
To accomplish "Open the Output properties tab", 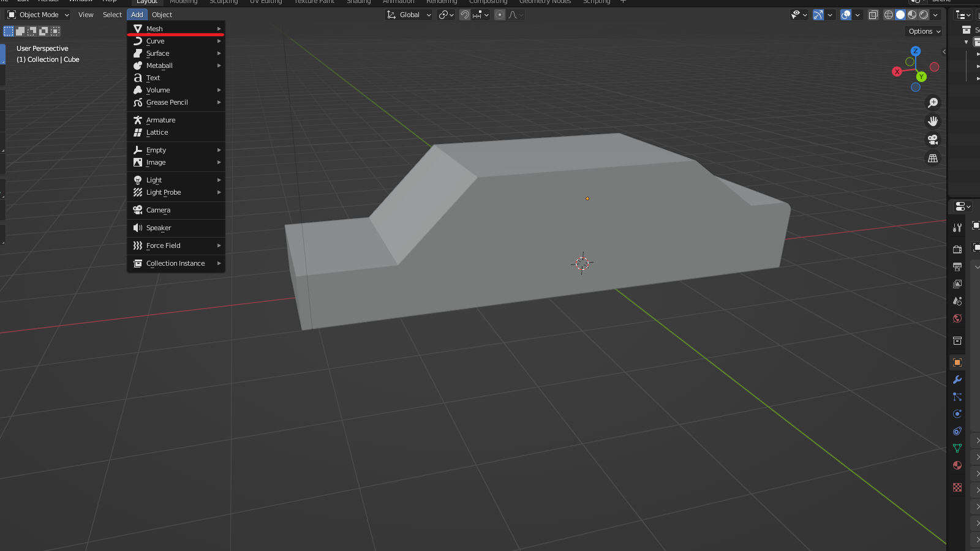I will coord(957,267).
